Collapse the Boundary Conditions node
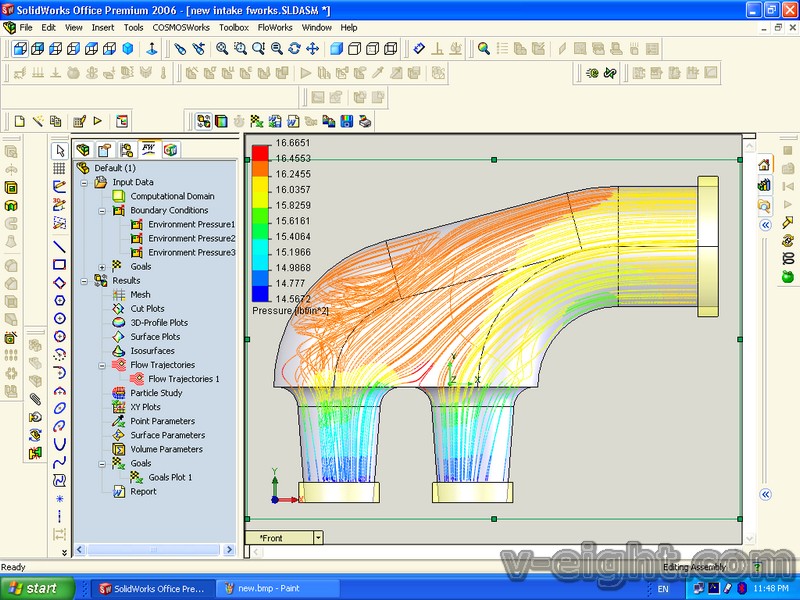The height and width of the screenshot is (600, 800). pyautogui.click(x=102, y=211)
